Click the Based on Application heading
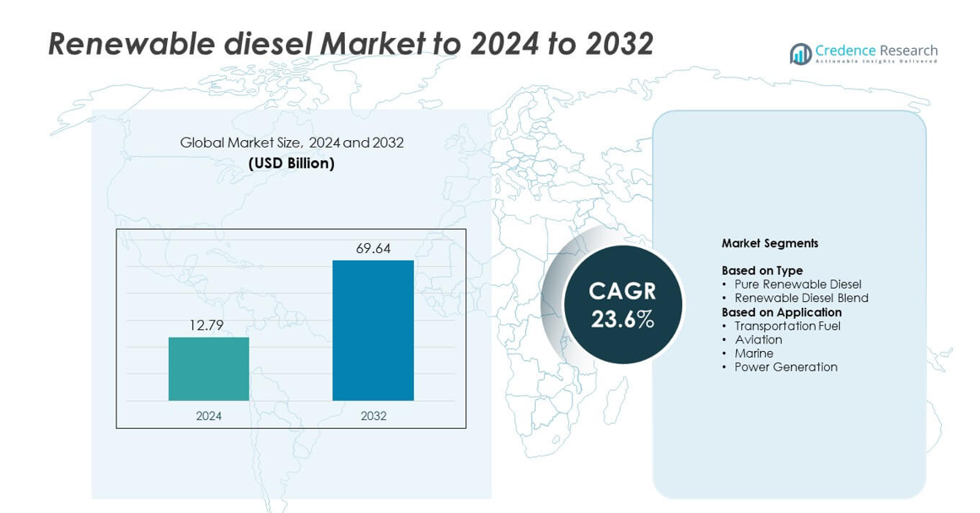The width and height of the screenshot is (980, 513). pyautogui.click(x=781, y=312)
